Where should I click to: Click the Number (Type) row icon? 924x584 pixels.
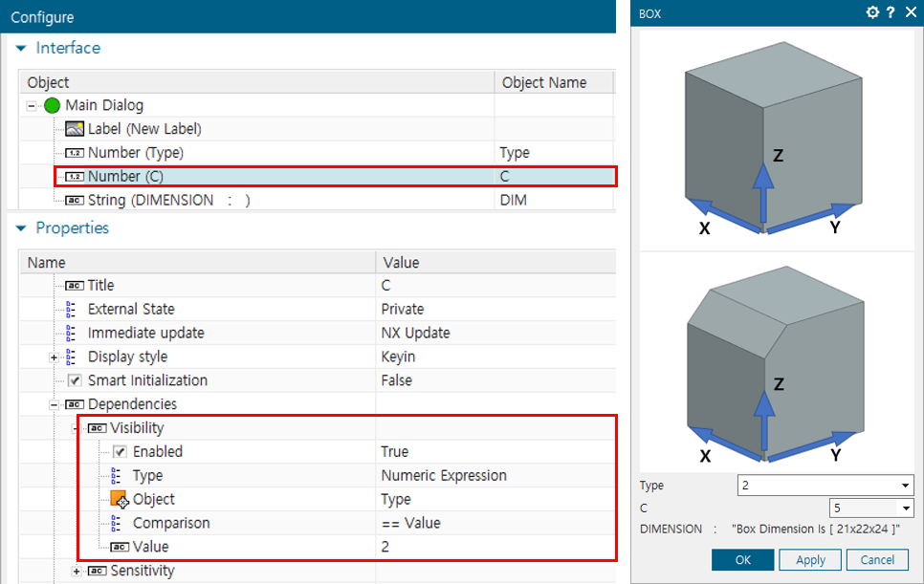75,153
